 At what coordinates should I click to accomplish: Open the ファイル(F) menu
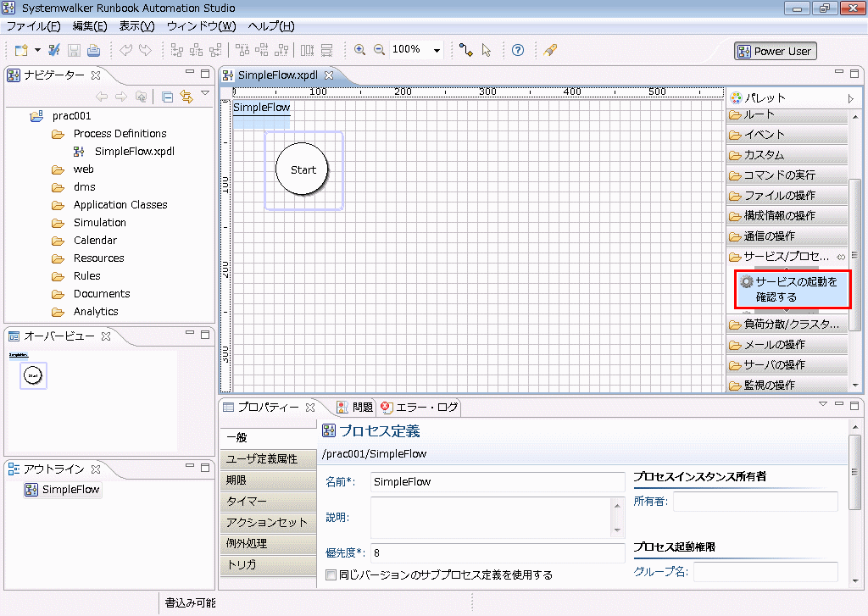pos(33,26)
